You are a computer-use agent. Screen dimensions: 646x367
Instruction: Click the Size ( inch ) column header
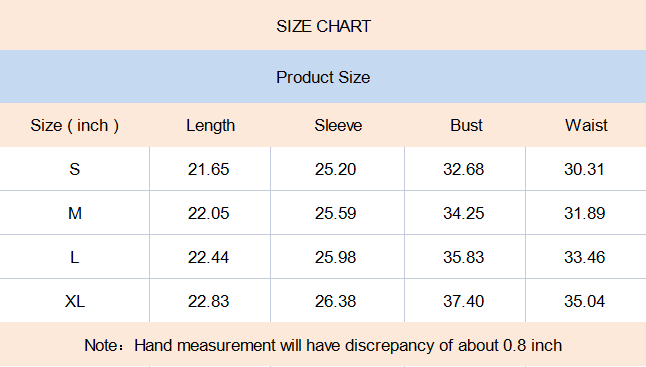[75, 125]
